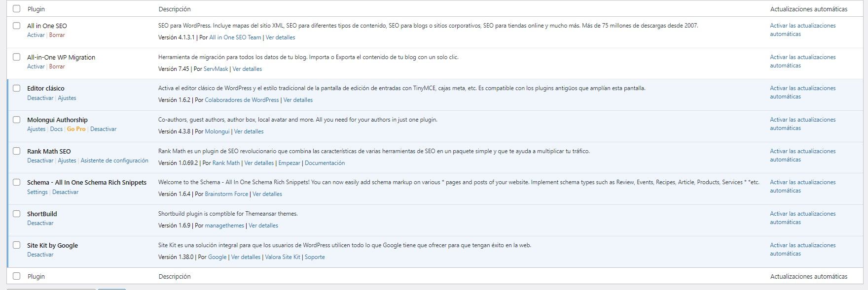Check the ShortBuild plugin checkbox
This screenshot has height=290, width=868.
(17, 214)
